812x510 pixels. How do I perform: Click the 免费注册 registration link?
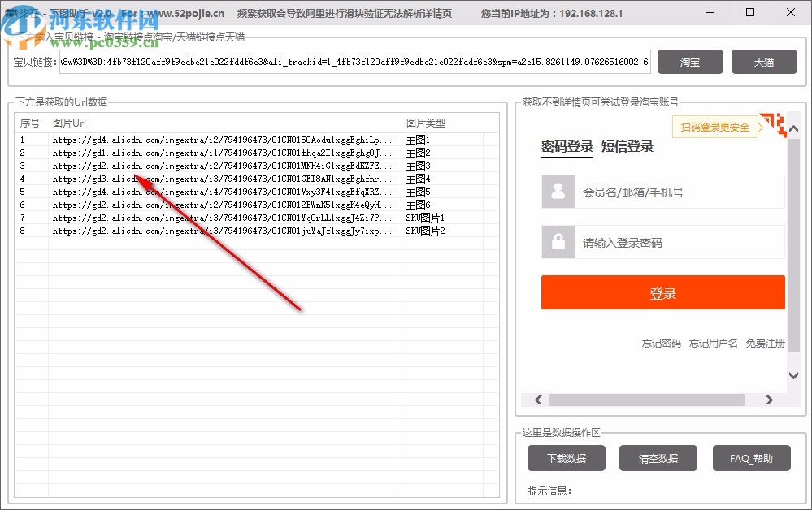click(x=767, y=343)
